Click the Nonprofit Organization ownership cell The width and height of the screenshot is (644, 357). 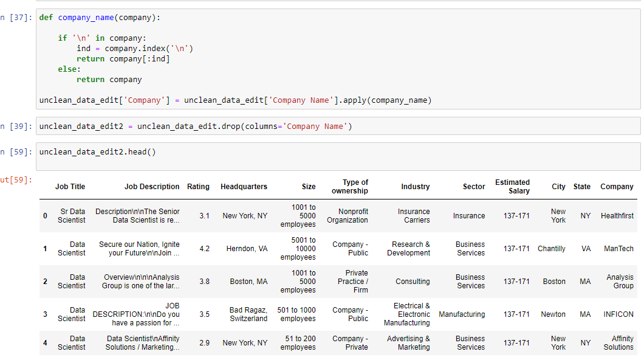pyautogui.click(x=348, y=215)
